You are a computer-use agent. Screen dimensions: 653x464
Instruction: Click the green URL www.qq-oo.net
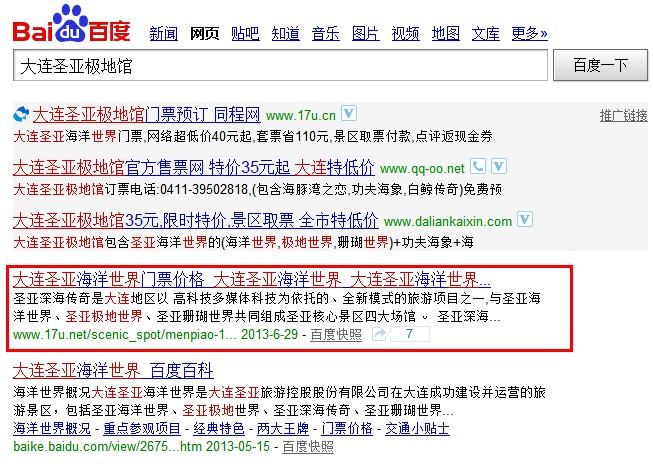tap(422, 169)
